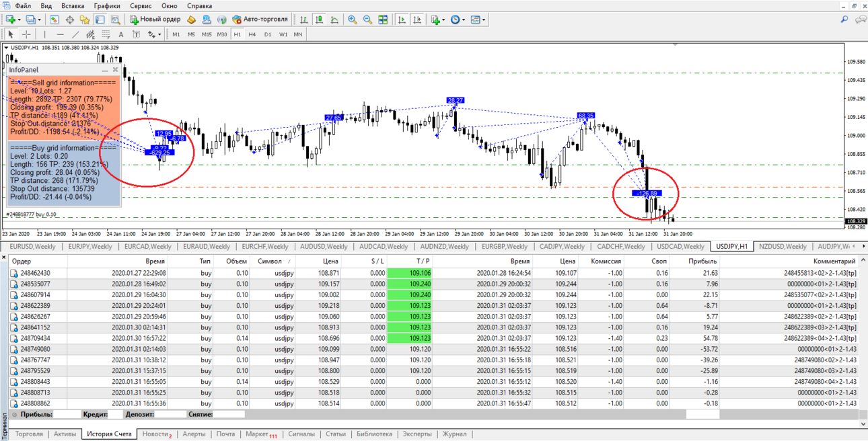868x441 pixels.
Task: Toggle the Market Watch window icon
Action: (x=55, y=19)
